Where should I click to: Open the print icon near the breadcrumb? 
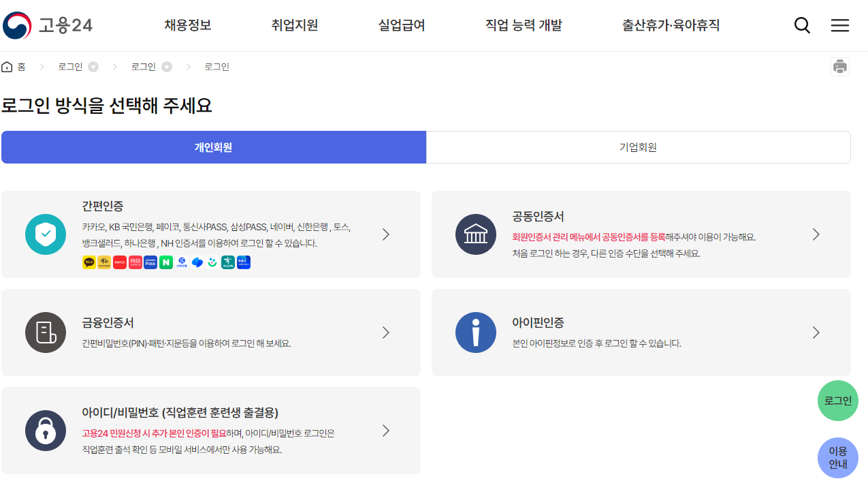(x=840, y=66)
